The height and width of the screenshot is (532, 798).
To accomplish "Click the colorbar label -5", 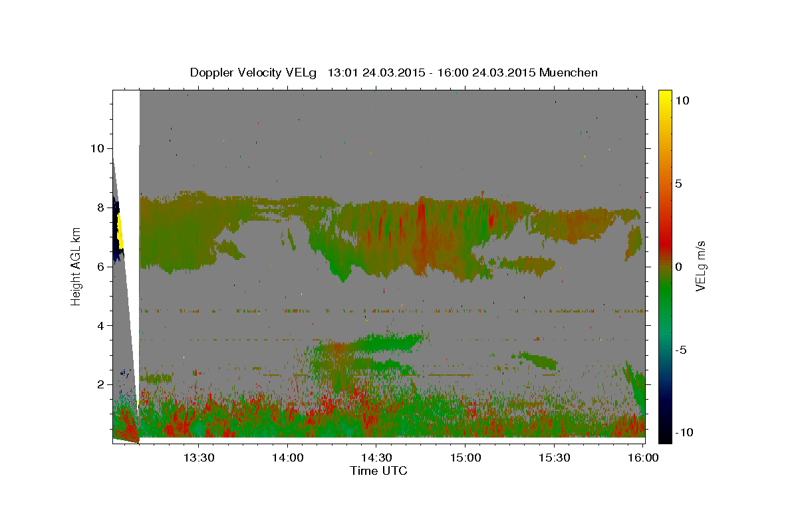I will pyautogui.click(x=681, y=350).
